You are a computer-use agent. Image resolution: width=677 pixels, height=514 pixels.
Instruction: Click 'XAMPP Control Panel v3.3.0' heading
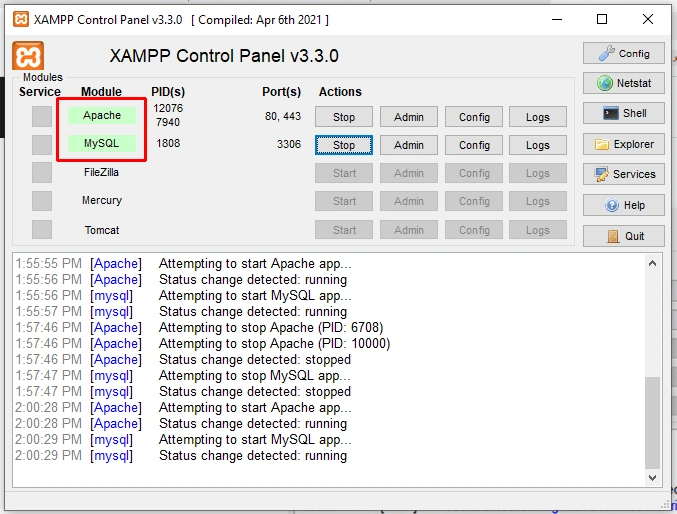tap(224, 56)
